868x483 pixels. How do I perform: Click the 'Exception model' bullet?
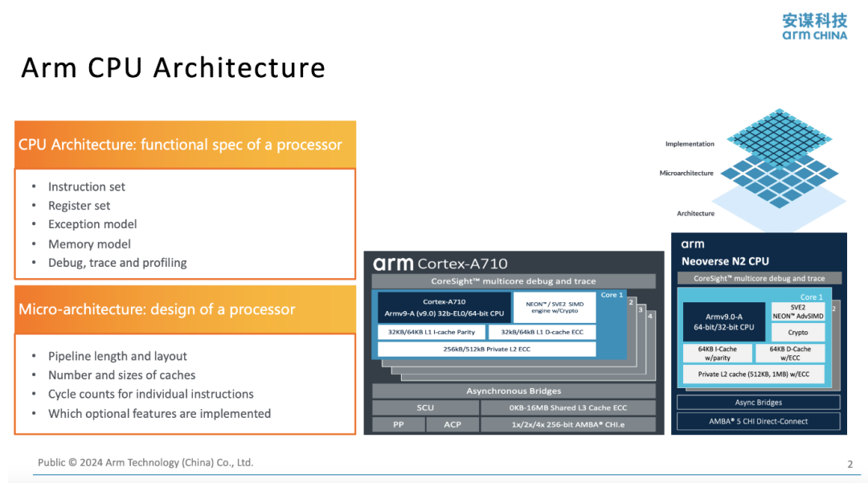(x=92, y=224)
